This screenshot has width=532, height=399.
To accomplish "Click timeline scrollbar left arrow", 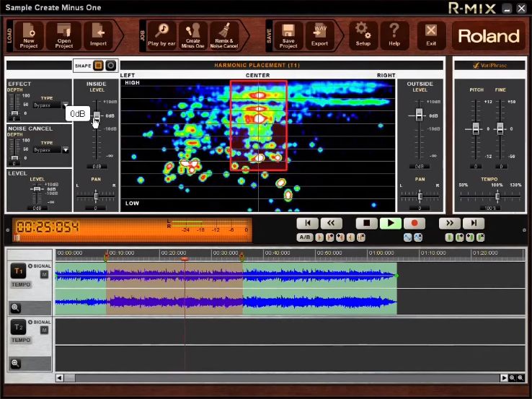I will point(59,378).
